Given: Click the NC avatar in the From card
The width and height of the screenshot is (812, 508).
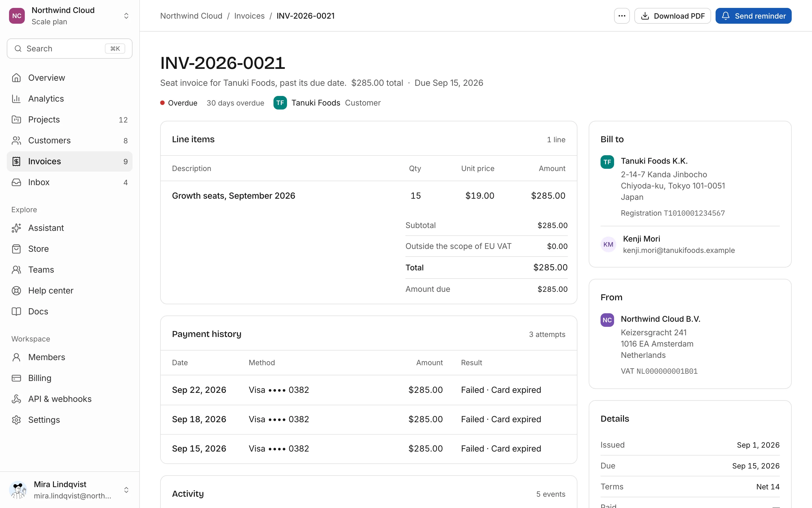Looking at the screenshot, I should [x=607, y=320].
